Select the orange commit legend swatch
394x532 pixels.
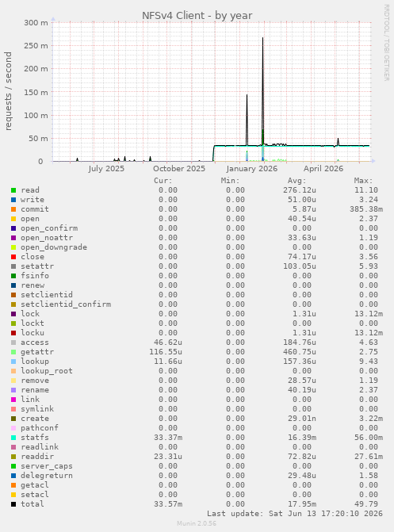(13, 209)
